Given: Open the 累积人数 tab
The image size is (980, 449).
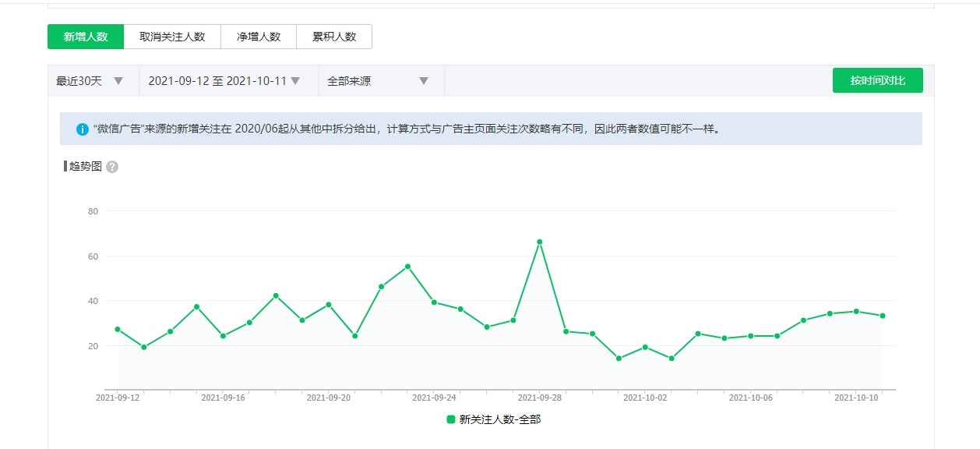Looking at the screenshot, I should [x=334, y=37].
